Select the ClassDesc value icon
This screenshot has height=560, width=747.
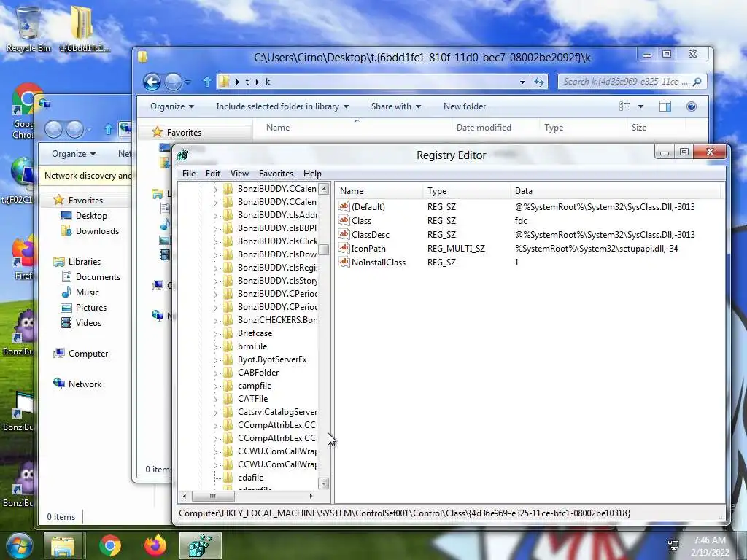pyautogui.click(x=344, y=234)
